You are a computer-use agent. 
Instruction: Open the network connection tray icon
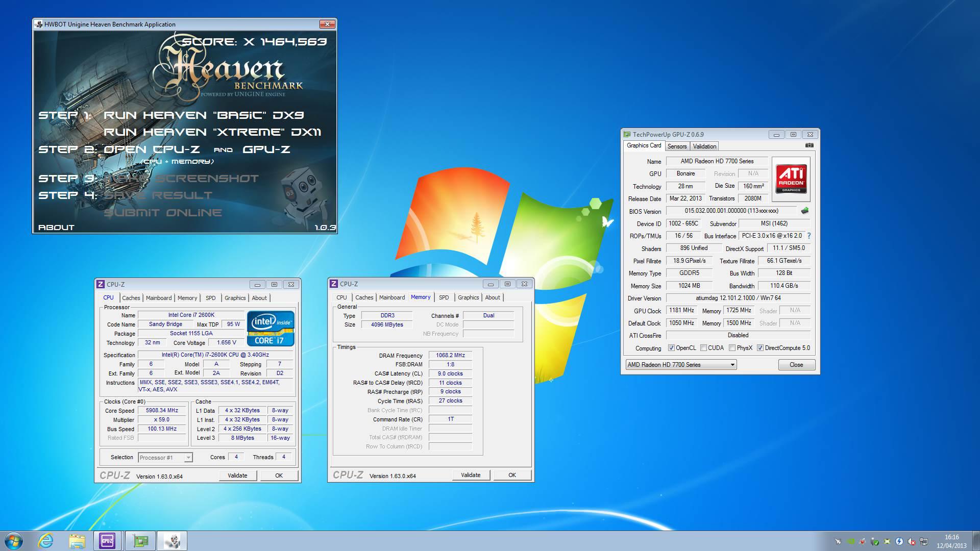click(x=924, y=541)
